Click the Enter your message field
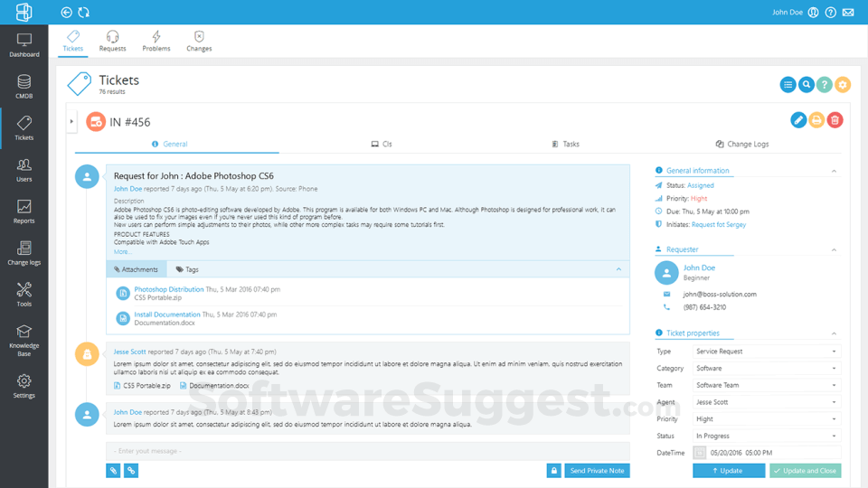 (x=368, y=451)
